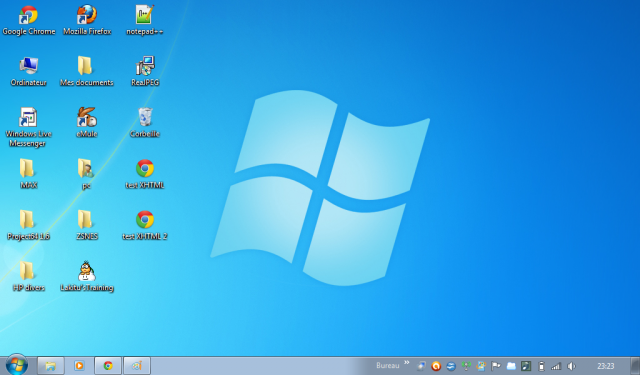Select the MAX folder
The width and height of the screenshot is (640, 375).
(29, 174)
